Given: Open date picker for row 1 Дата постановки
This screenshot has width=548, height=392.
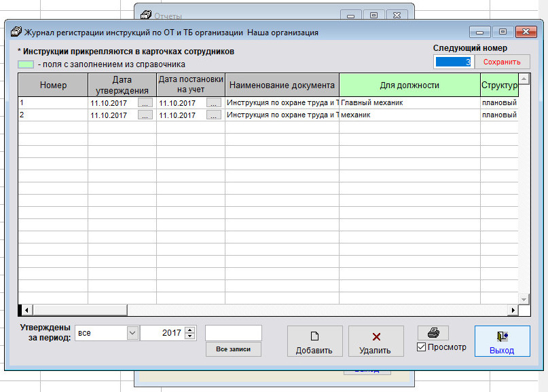Looking at the screenshot, I should click(214, 103).
